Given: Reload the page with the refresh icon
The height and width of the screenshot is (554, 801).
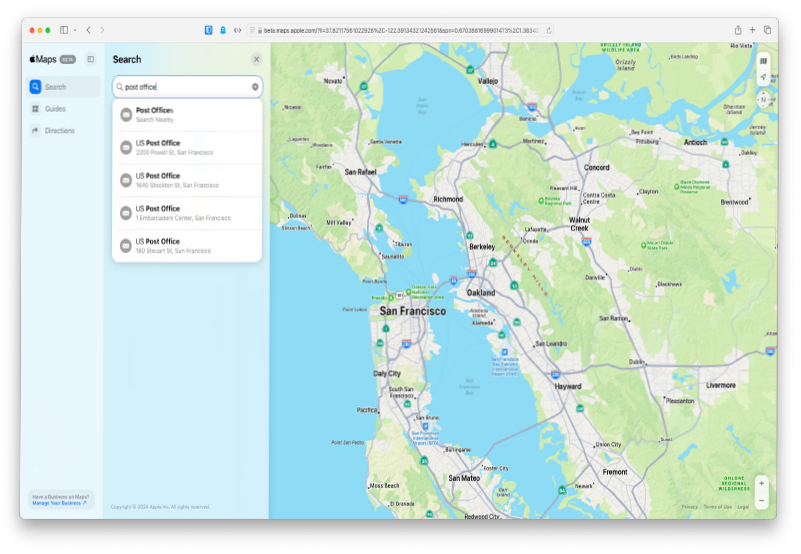Looking at the screenshot, I should (x=549, y=31).
